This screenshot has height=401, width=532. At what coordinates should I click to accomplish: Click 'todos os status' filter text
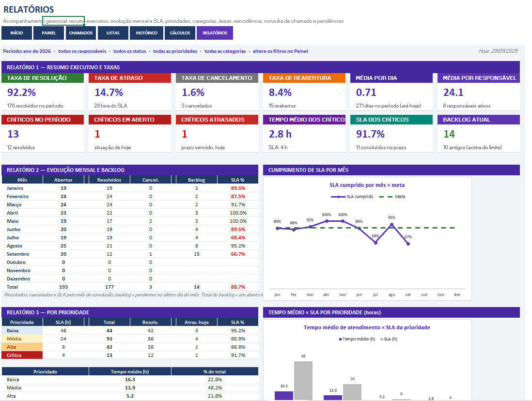(x=129, y=51)
